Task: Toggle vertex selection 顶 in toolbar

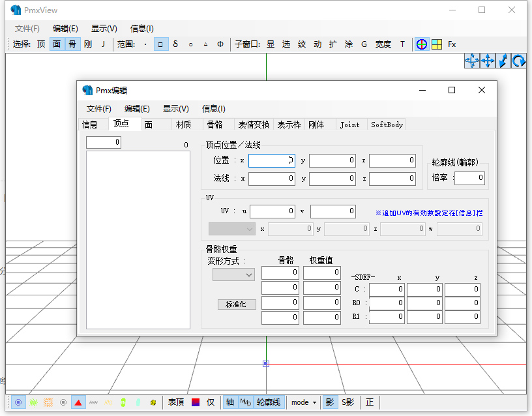Action: (x=41, y=44)
